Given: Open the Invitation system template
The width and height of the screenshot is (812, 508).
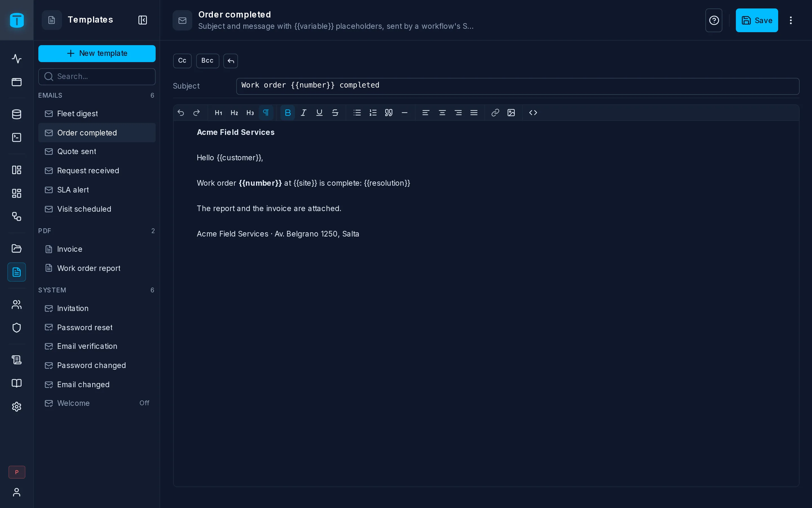Looking at the screenshot, I should (97, 308).
